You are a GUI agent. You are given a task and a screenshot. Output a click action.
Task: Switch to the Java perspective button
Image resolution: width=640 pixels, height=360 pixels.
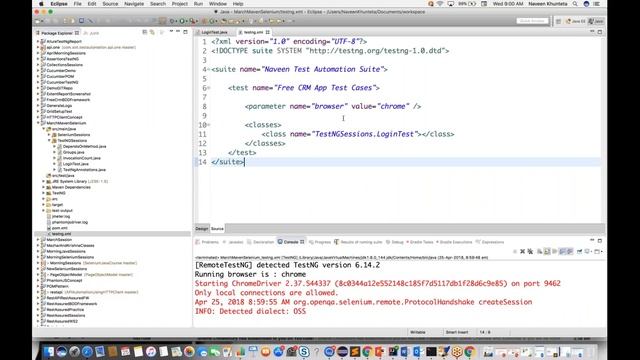click(x=596, y=21)
